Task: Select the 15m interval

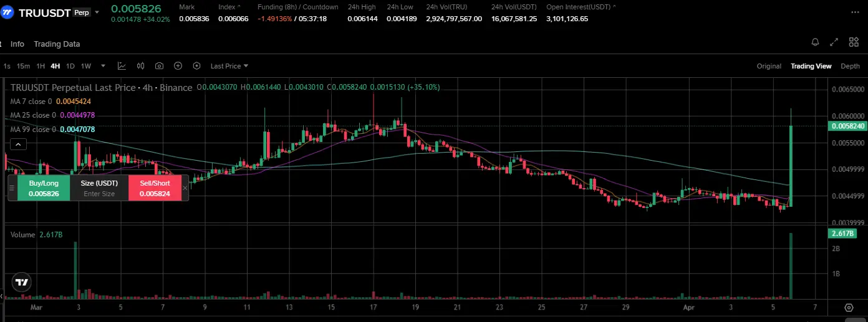Action: point(23,66)
